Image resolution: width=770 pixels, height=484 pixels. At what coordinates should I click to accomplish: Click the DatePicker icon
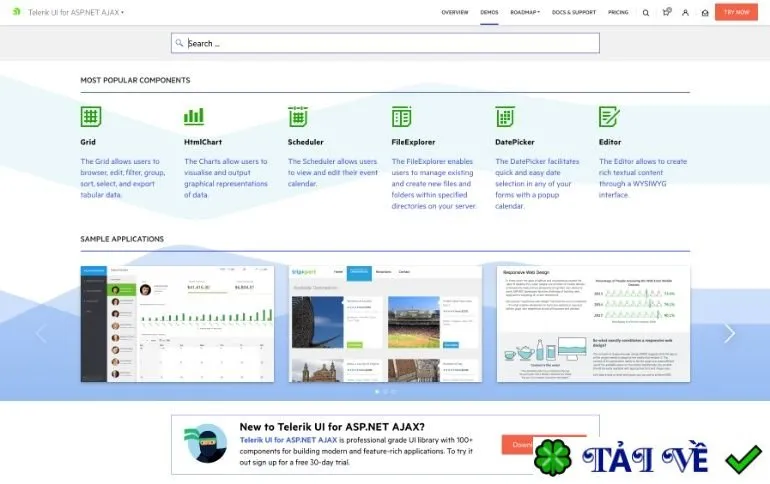(x=505, y=117)
